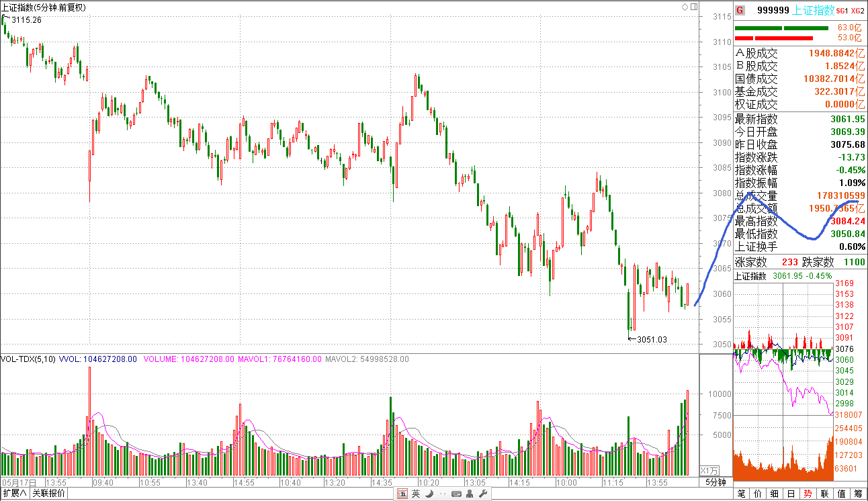Toggle the 英 English input mode
868x501 pixels.
click(416, 494)
